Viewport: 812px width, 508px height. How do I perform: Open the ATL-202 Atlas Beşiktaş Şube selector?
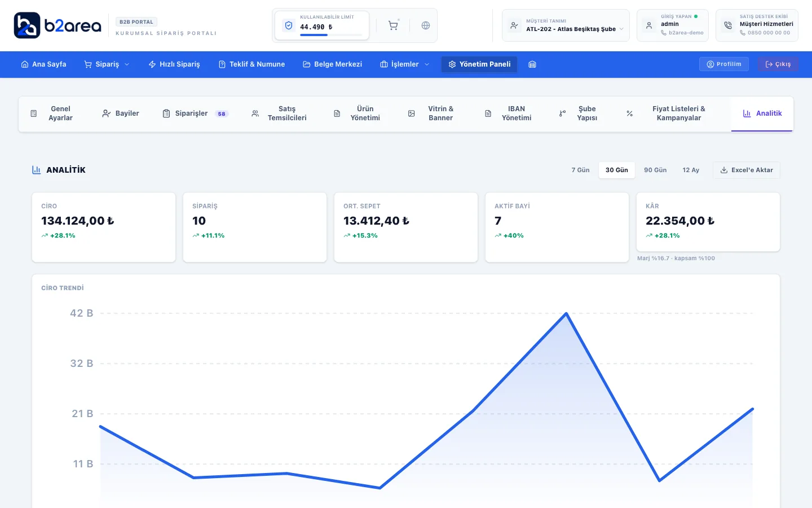click(x=566, y=25)
